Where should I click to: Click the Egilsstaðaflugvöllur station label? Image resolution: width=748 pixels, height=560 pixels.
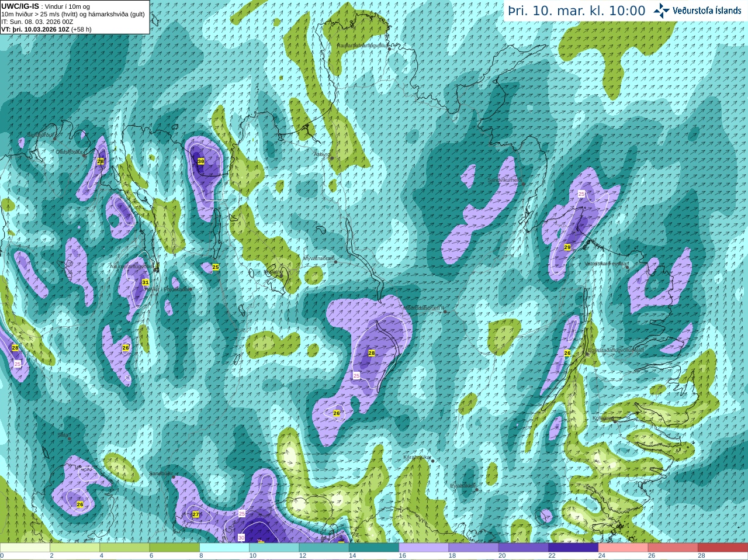coord(617,350)
